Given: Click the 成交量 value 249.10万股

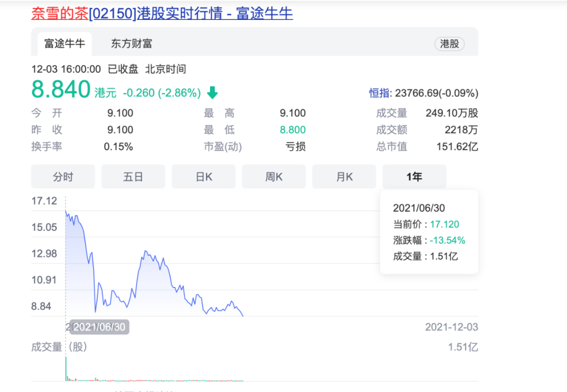Looking at the screenshot, I should coord(451,113).
